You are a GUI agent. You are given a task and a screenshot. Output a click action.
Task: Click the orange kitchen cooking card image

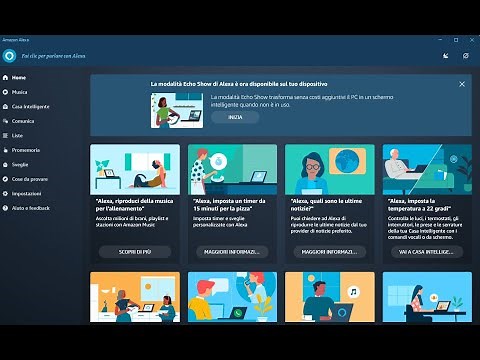coord(135,297)
